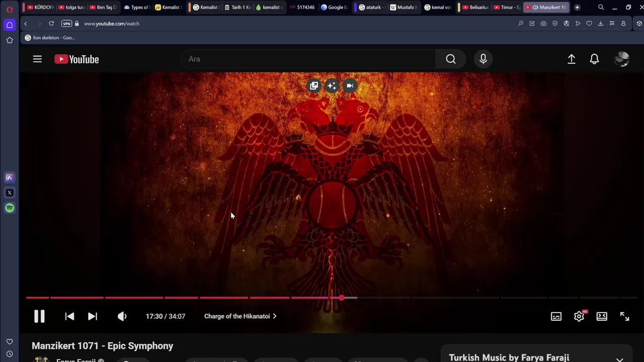Open the upload/create video button

click(572, 59)
